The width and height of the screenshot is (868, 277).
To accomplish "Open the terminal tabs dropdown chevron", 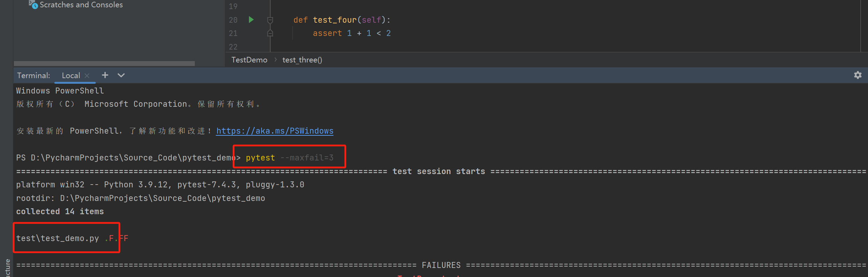I will coord(121,75).
